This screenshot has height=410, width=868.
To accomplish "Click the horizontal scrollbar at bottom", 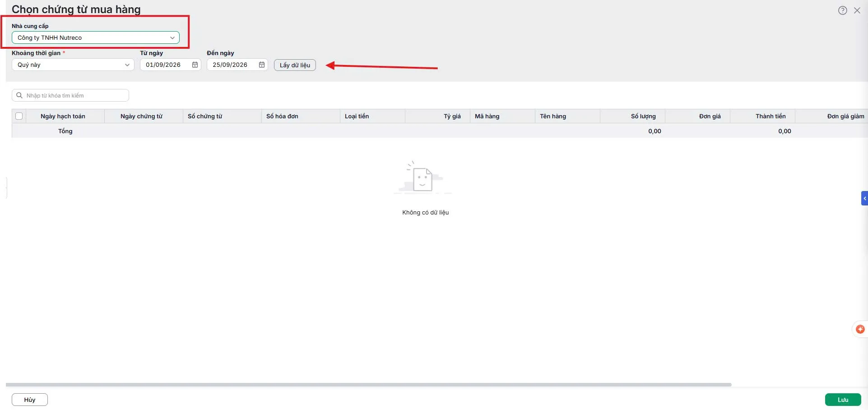I will [x=368, y=385].
